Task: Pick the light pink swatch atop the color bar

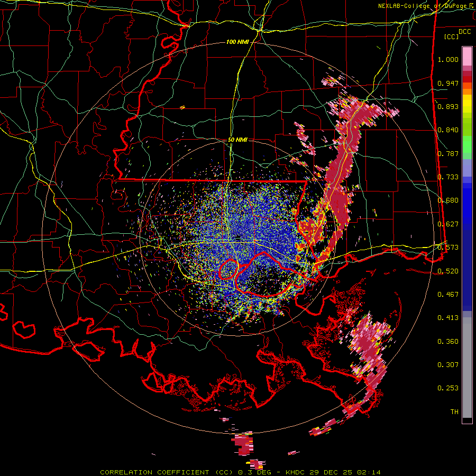Action: (x=467, y=56)
